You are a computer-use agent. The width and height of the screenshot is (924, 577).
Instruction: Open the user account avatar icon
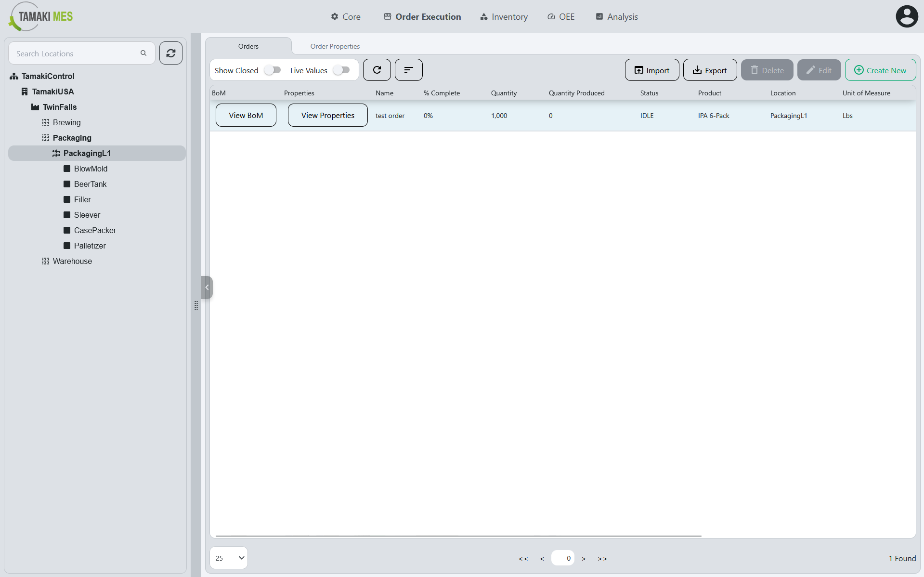tap(907, 16)
